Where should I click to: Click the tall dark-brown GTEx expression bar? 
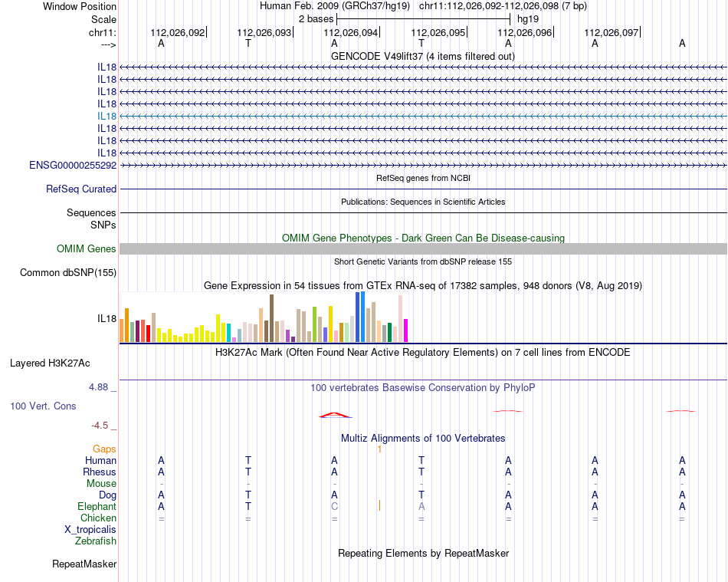[x=271, y=318]
